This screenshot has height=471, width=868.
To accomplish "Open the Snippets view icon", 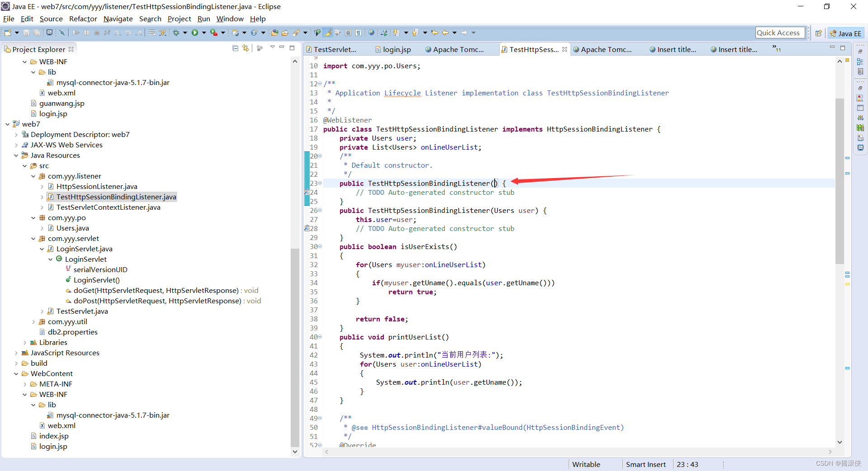I will point(860,138).
